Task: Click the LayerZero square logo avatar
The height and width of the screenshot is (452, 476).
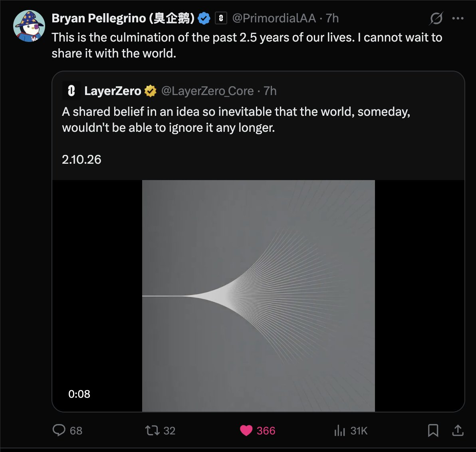Action: pyautogui.click(x=71, y=91)
